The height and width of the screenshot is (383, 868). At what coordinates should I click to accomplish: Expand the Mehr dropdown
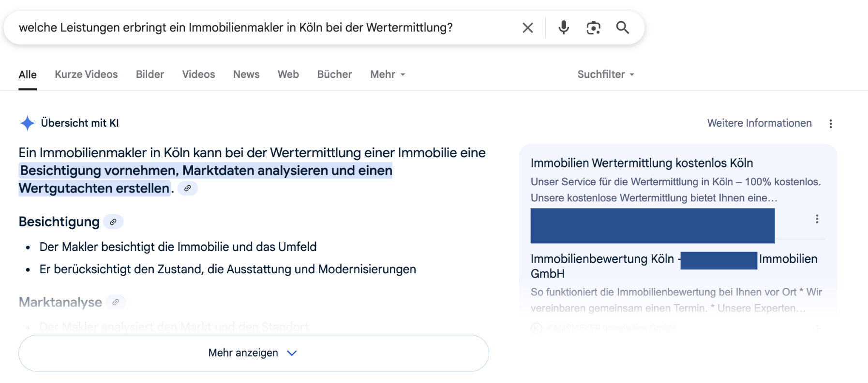coord(388,74)
